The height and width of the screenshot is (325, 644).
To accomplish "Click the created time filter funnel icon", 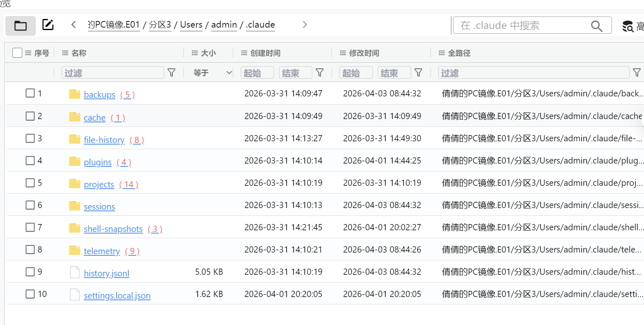I will tap(319, 73).
